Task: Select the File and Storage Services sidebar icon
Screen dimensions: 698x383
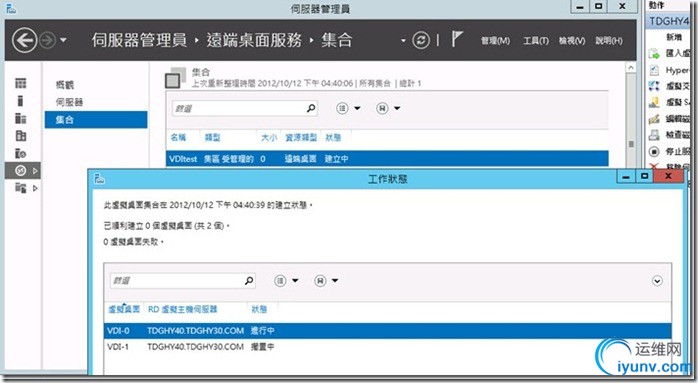Action: (20, 187)
